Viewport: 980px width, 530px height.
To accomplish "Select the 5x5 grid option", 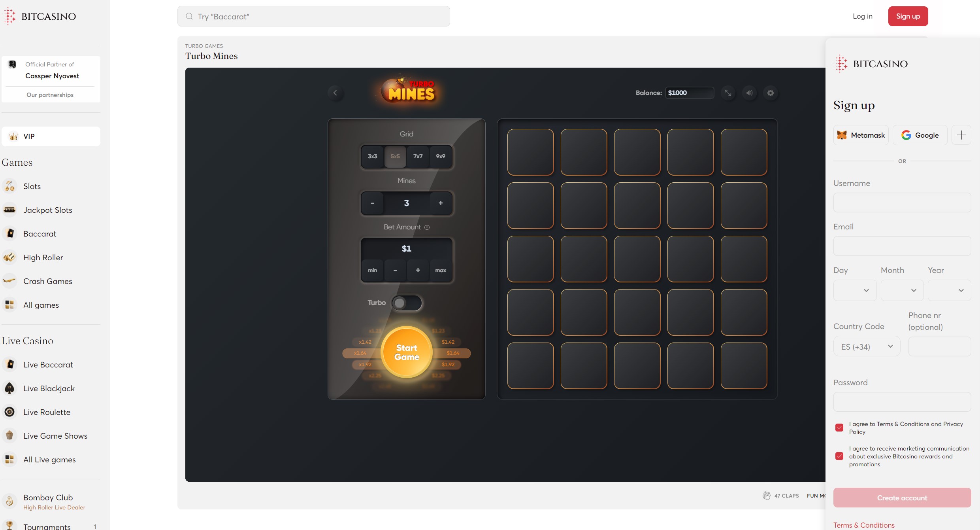I will [395, 156].
